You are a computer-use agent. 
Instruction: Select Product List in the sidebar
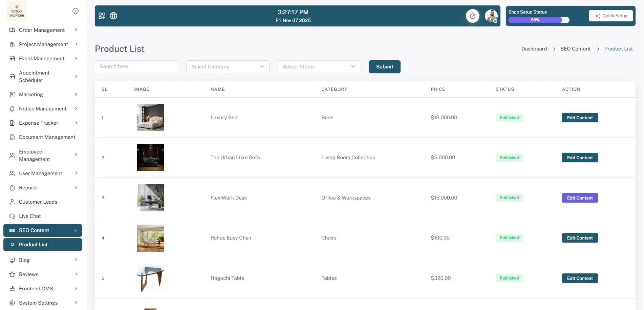pyautogui.click(x=33, y=244)
